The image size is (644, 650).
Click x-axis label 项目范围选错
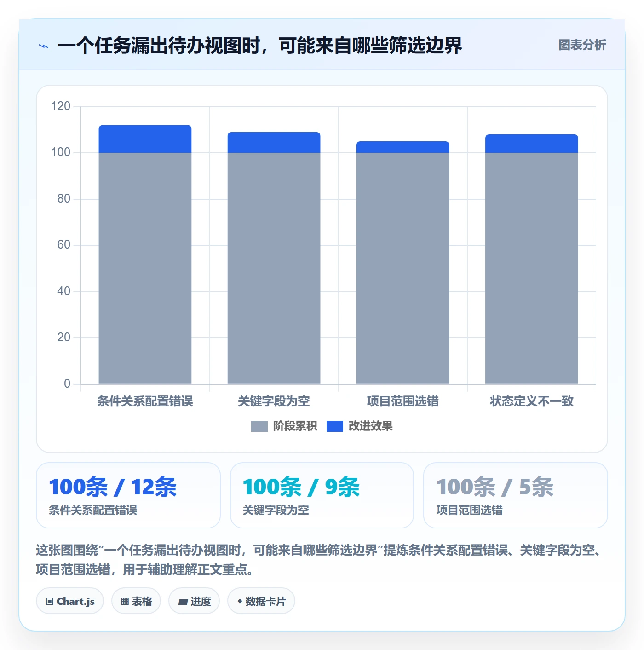click(402, 401)
